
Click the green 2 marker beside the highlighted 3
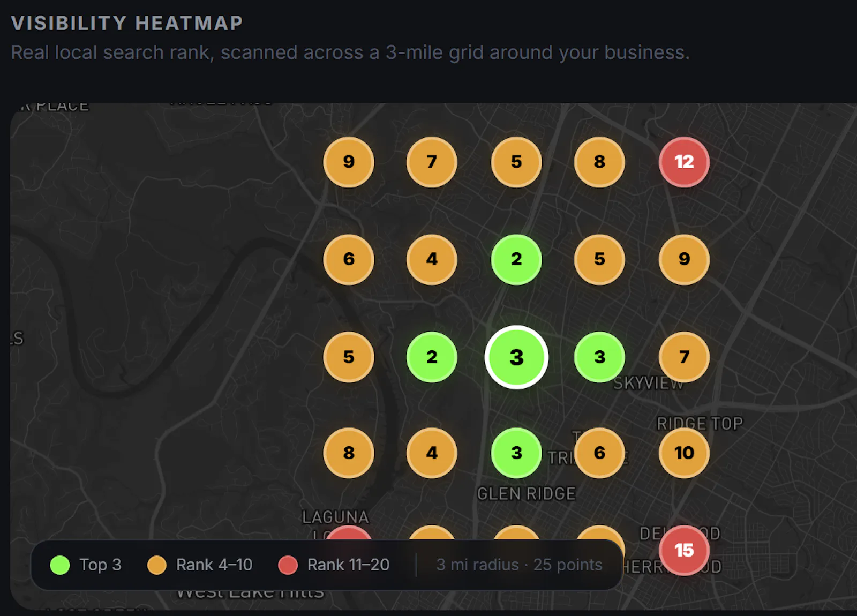point(432,357)
